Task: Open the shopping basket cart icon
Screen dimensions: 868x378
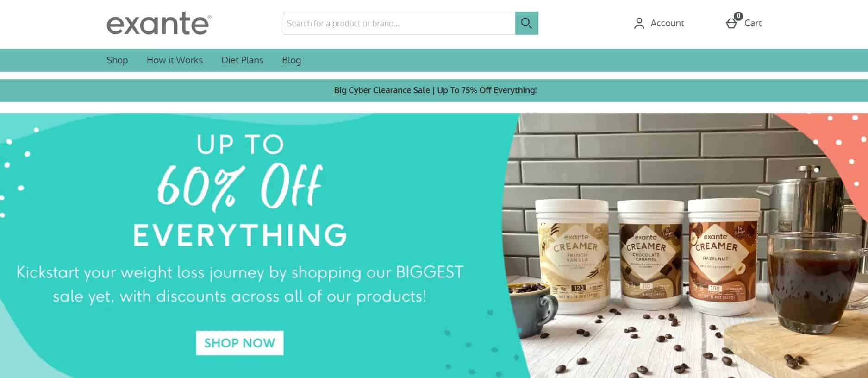Action: [731, 24]
